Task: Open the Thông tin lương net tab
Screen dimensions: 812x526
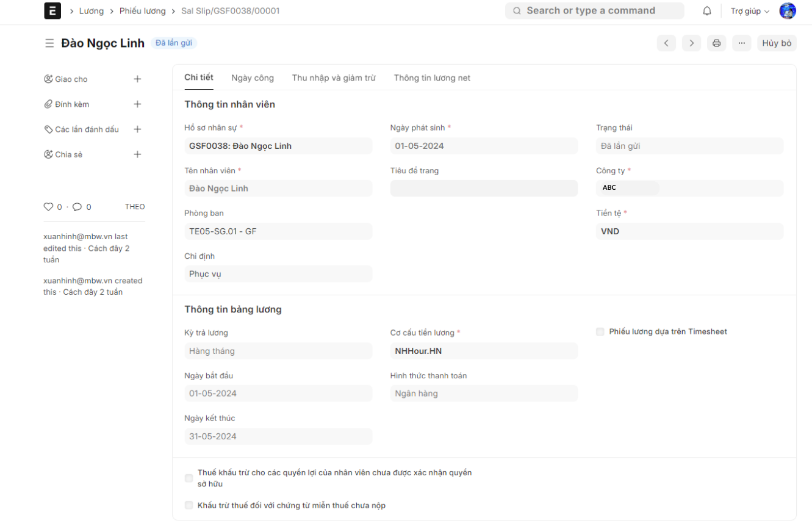Action: (432, 77)
